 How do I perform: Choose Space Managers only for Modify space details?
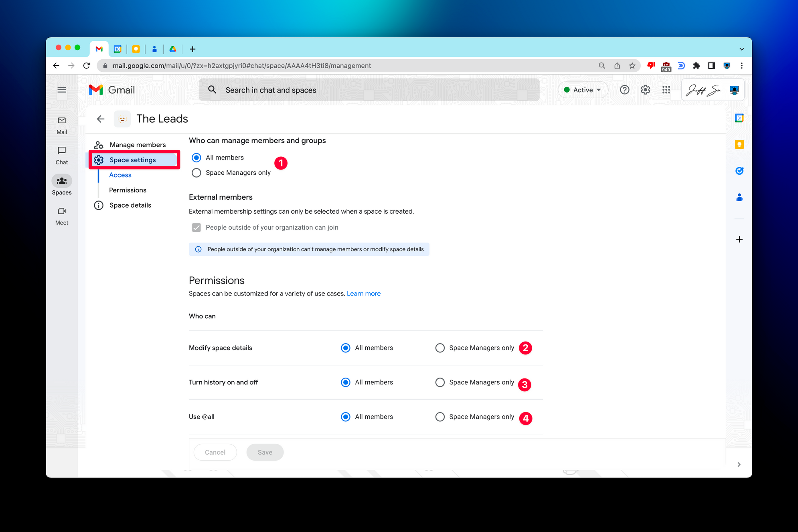click(x=440, y=348)
